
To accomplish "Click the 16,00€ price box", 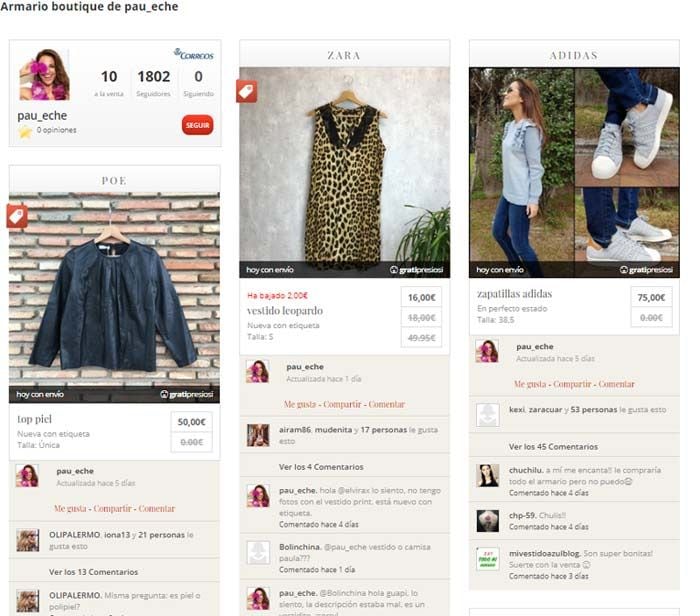I will pos(421,297).
